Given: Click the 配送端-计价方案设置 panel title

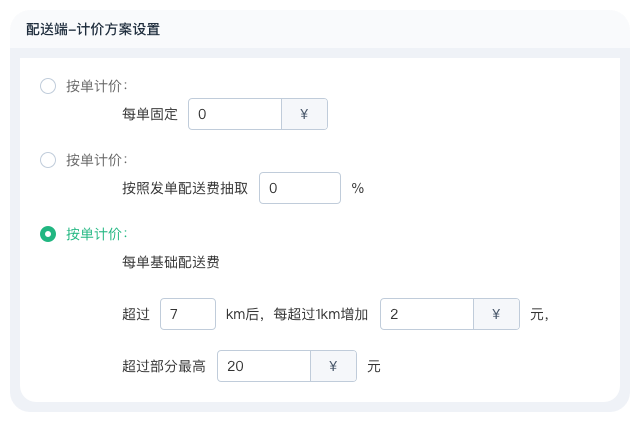Looking at the screenshot, I should pos(92,30).
